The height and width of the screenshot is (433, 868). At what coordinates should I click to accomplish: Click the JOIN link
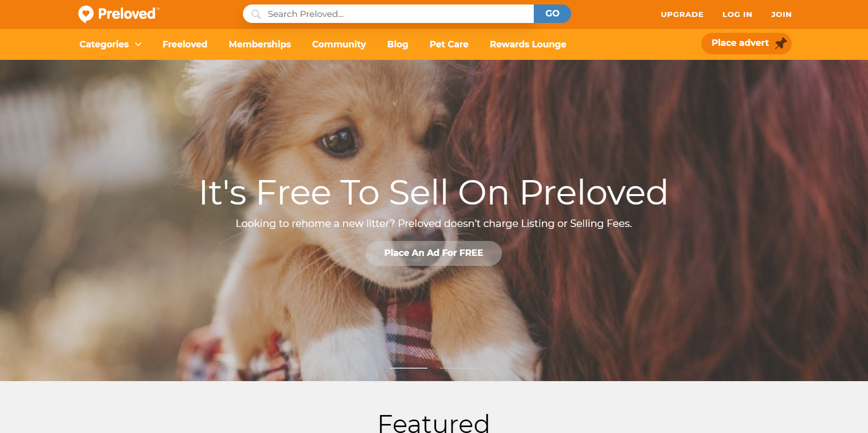781,14
